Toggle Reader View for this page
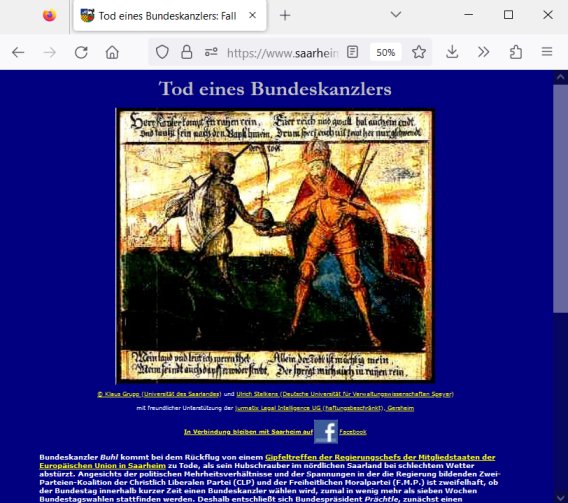The height and width of the screenshot is (503, 568). pyautogui.click(x=352, y=52)
